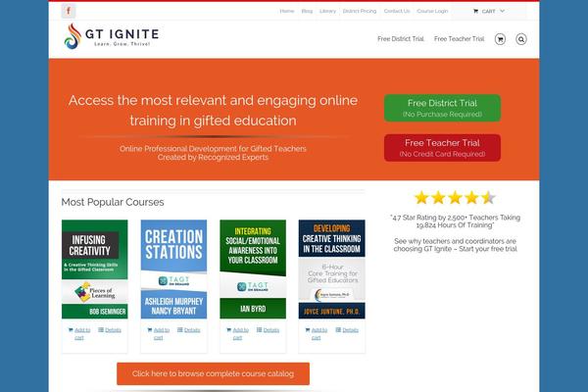
Task: Click red Free Teacher Trial button
Action: pos(442,148)
